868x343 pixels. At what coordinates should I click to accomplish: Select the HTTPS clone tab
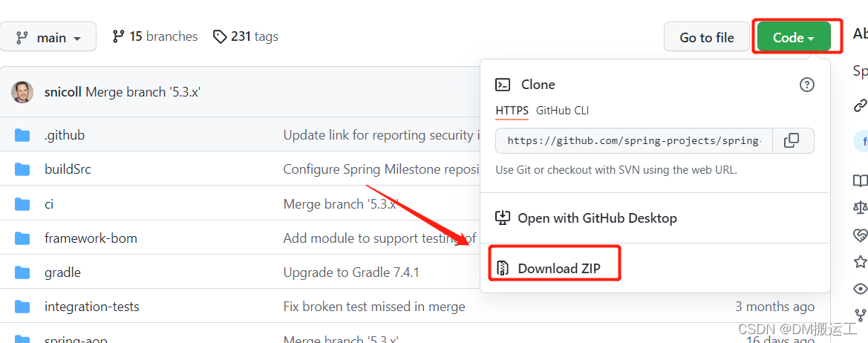tap(512, 111)
